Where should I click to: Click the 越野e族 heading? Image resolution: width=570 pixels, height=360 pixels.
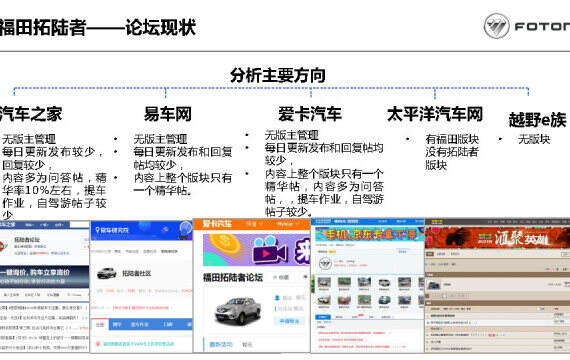click(x=537, y=120)
